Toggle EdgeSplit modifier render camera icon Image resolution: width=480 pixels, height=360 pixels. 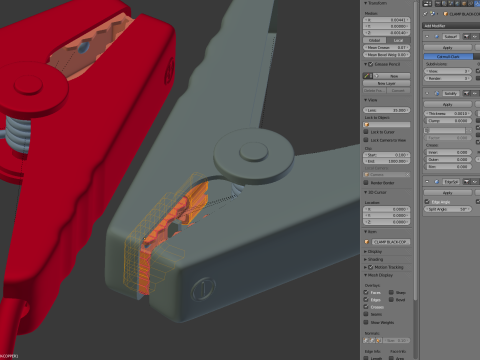466,182
